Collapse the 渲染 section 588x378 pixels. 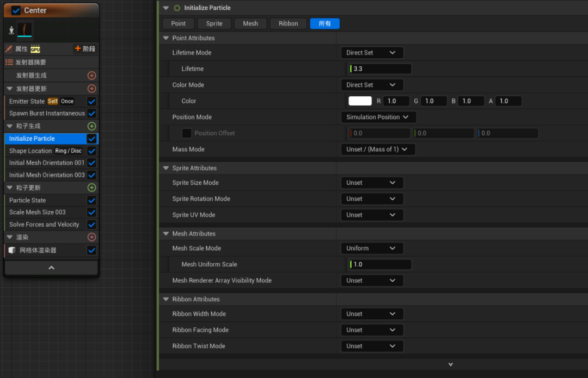pos(10,237)
